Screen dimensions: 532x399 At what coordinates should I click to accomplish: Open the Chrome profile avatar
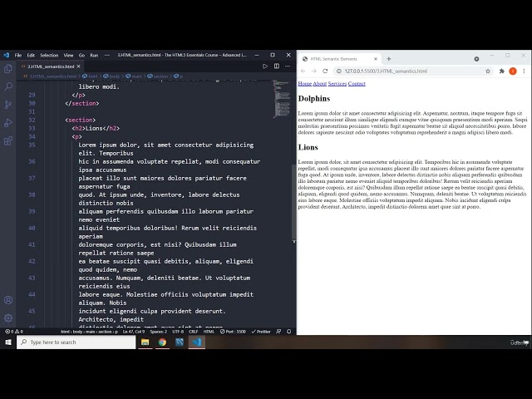513,71
